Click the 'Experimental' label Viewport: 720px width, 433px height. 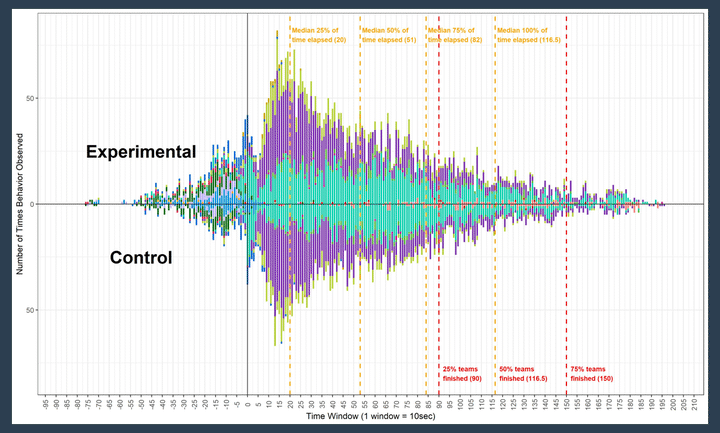pos(141,152)
